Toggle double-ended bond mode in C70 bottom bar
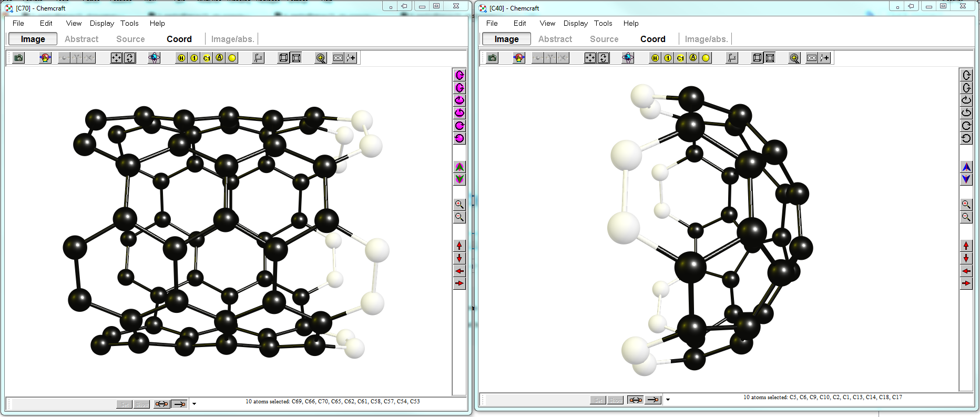Screen dimensions: 980x417 [162, 404]
